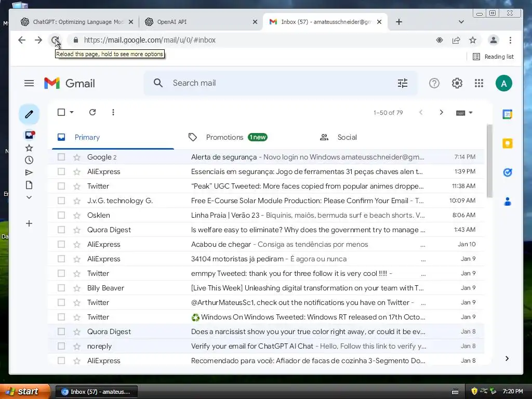Bookmark this page star icon
Image resolution: width=532 pixels, height=399 pixels.
pos(473,40)
